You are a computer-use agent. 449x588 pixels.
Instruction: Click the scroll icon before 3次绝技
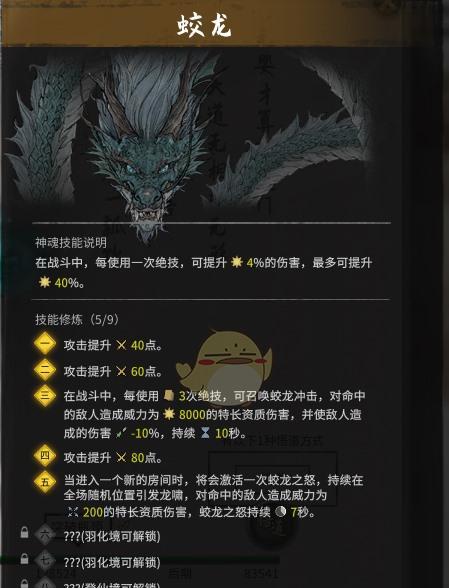[x=169, y=396]
